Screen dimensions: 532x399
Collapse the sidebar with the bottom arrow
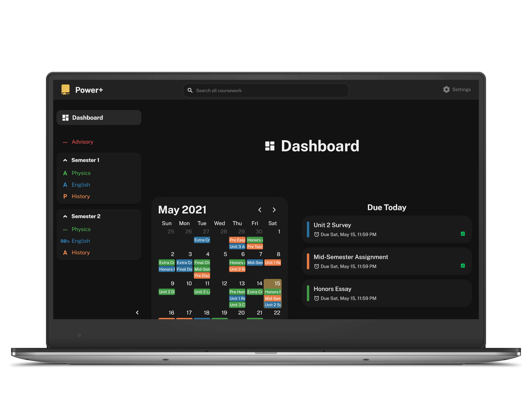coord(137,312)
